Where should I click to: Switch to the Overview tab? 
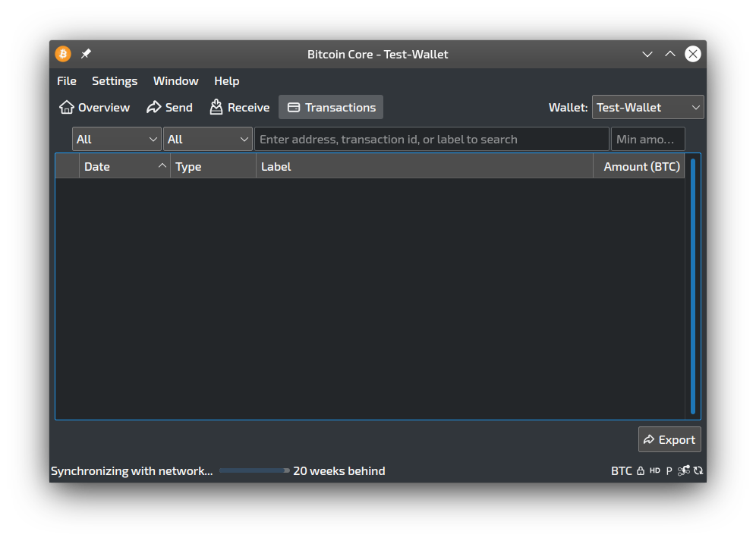click(x=94, y=107)
